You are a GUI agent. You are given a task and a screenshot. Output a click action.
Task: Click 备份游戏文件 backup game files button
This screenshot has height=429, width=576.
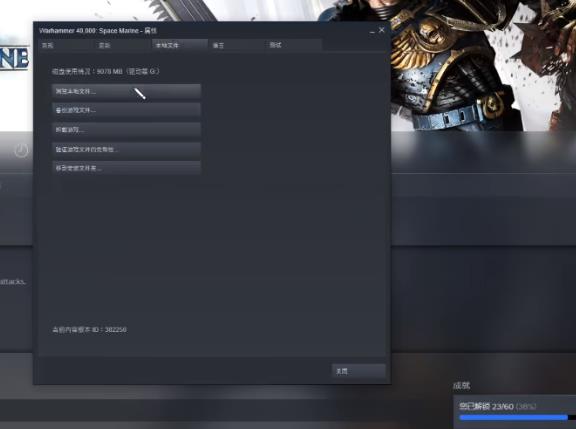click(x=126, y=110)
